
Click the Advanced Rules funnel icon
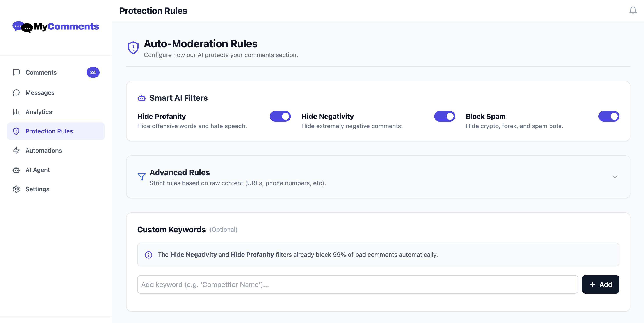coord(142,177)
